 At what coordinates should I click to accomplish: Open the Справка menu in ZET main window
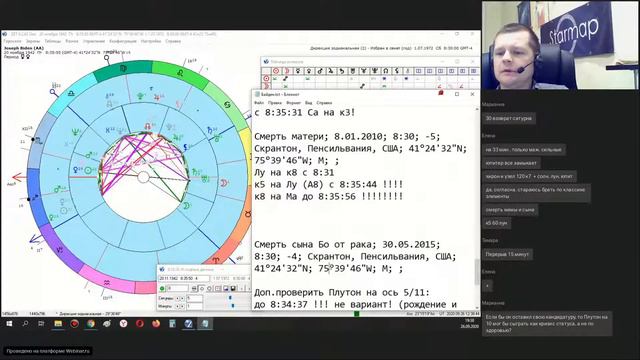click(x=173, y=41)
